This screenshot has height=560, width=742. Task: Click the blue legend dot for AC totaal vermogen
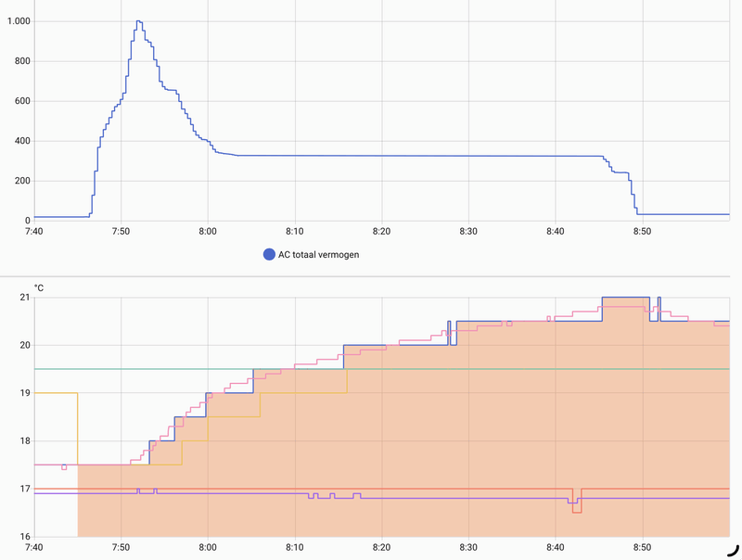click(267, 254)
